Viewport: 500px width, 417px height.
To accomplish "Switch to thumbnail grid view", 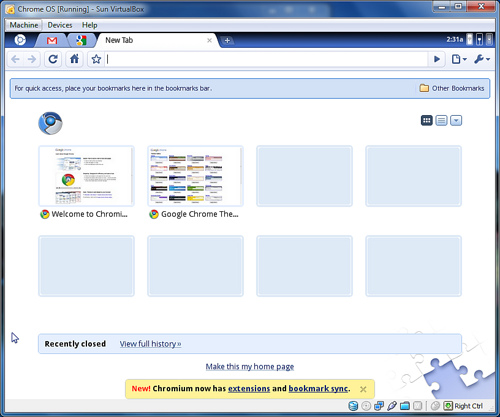I will [427, 120].
